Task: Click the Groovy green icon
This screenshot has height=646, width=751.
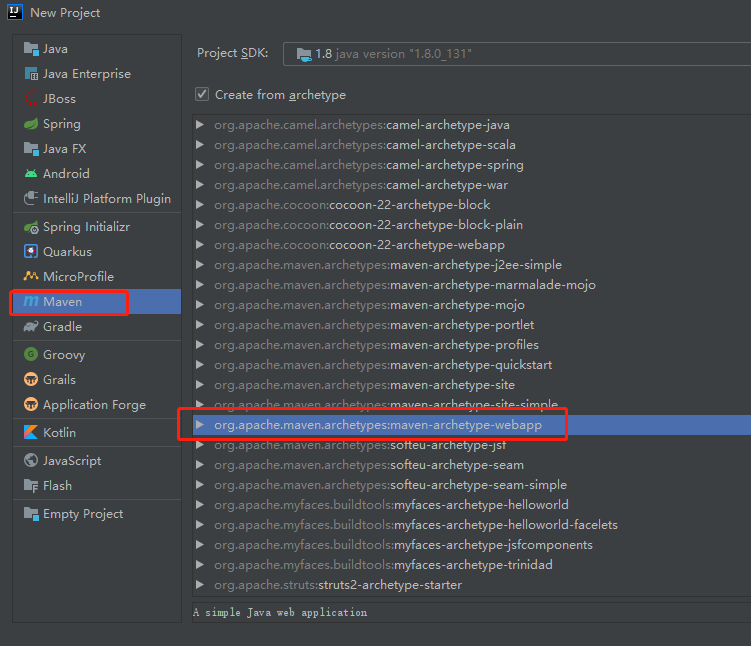Action: point(31,354)
